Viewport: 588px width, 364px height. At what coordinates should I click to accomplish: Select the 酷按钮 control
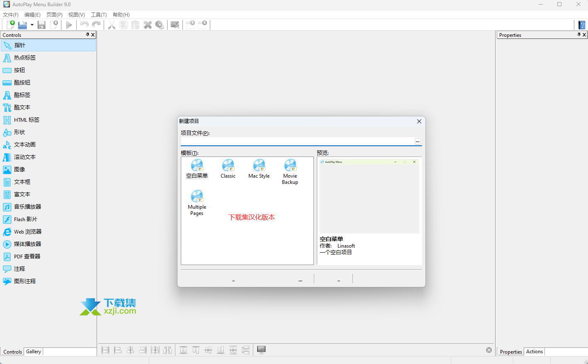click(49, 82)
